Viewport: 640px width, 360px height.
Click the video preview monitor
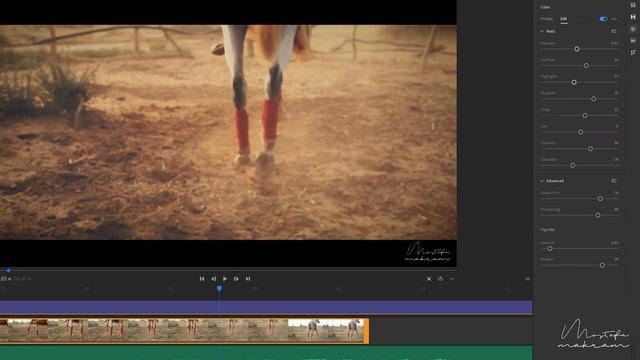tap(228, 133)
